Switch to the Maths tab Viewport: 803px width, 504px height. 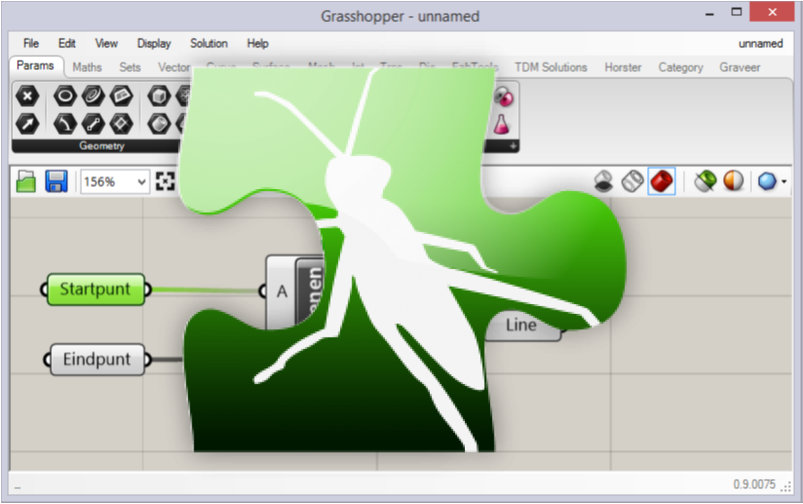[87, 67]
